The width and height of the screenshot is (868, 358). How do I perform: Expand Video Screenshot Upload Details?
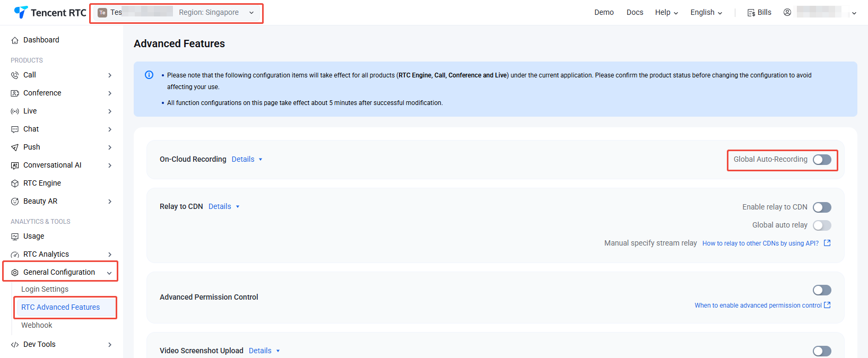click(264, 351)
